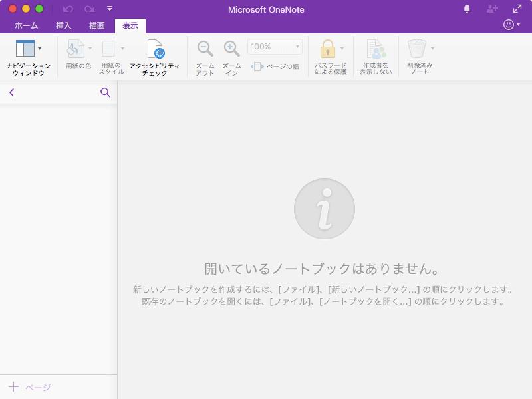
Task: Click the 用紙のスタイル paper style icon
Action: [x=108, y=49]
